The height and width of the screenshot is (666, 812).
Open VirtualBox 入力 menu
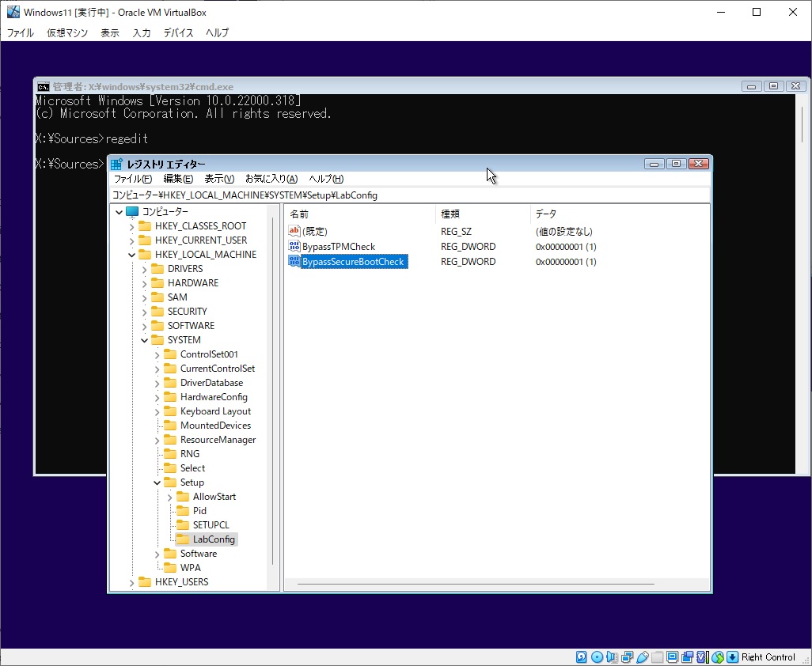[x=142, y=32]
